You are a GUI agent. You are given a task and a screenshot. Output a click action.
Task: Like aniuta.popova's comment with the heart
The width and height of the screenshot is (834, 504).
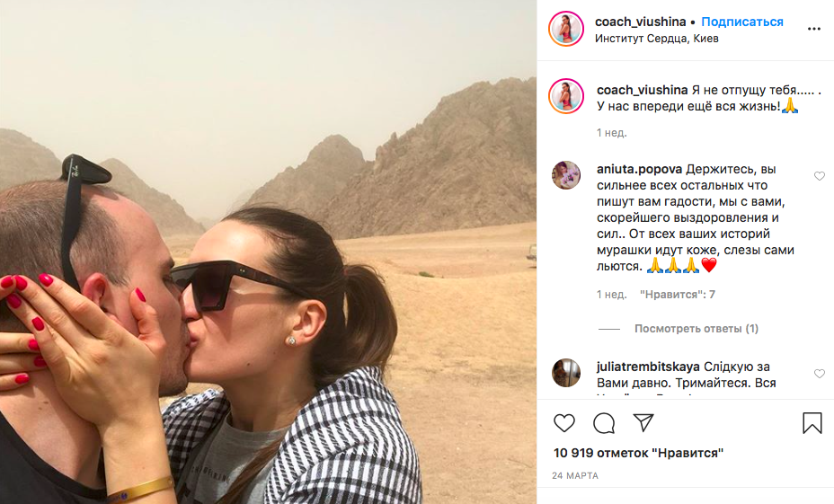pos(819,176)
